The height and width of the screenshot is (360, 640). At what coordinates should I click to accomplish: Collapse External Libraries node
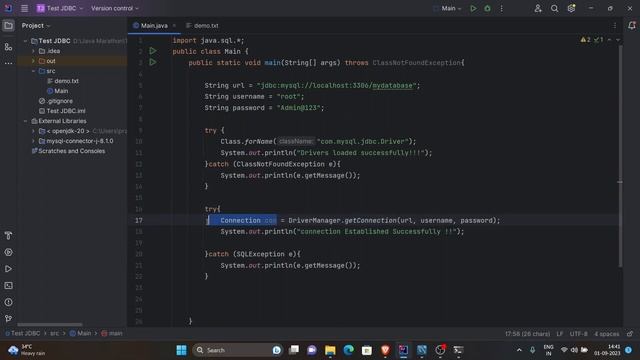(x=26, y=121)
